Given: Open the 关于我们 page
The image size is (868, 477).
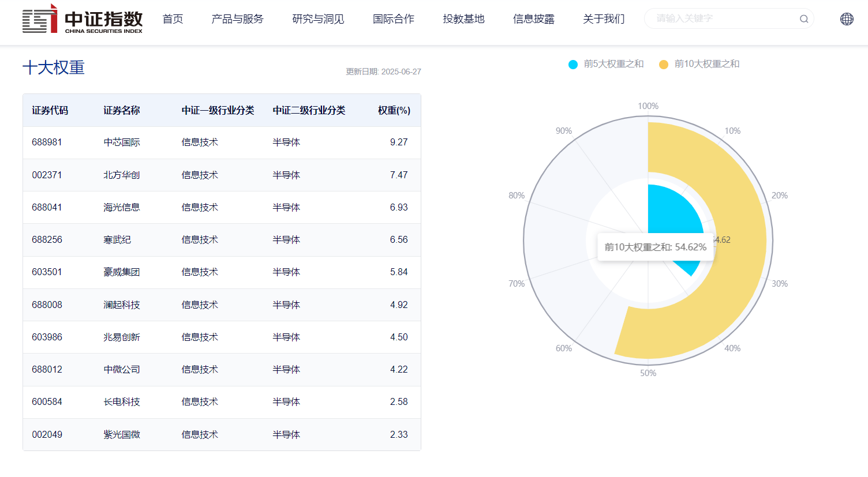Looking at the screenshot, I should 604,19.
